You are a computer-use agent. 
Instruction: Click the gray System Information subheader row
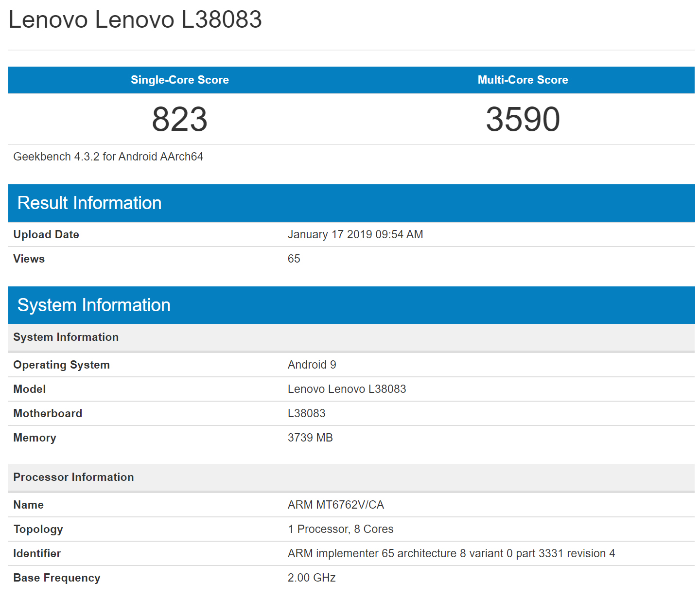66,337
